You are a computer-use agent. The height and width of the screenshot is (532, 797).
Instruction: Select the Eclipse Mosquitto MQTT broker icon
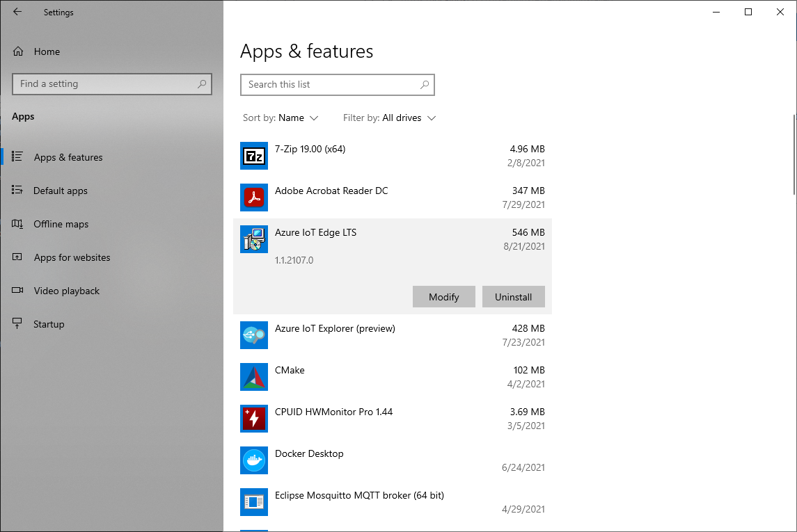point(254,502)
